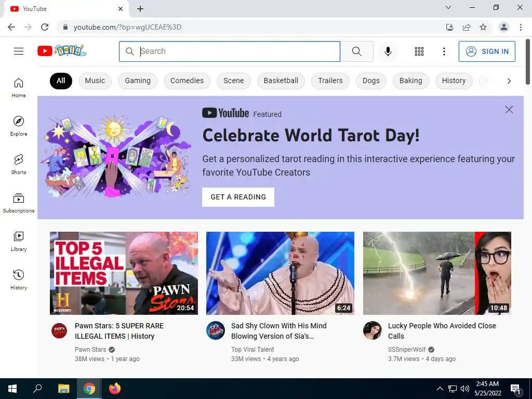This screenshot has height=399, width=532.
Task: Play the lightning strike thumbnail
Action: [437, 273]
